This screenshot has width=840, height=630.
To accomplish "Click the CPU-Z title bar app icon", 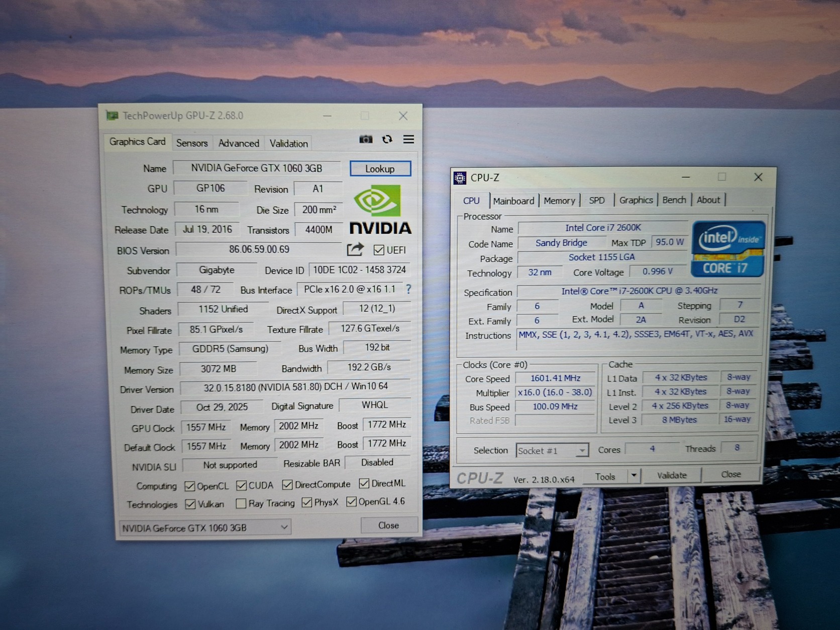I will click(460, 178).
